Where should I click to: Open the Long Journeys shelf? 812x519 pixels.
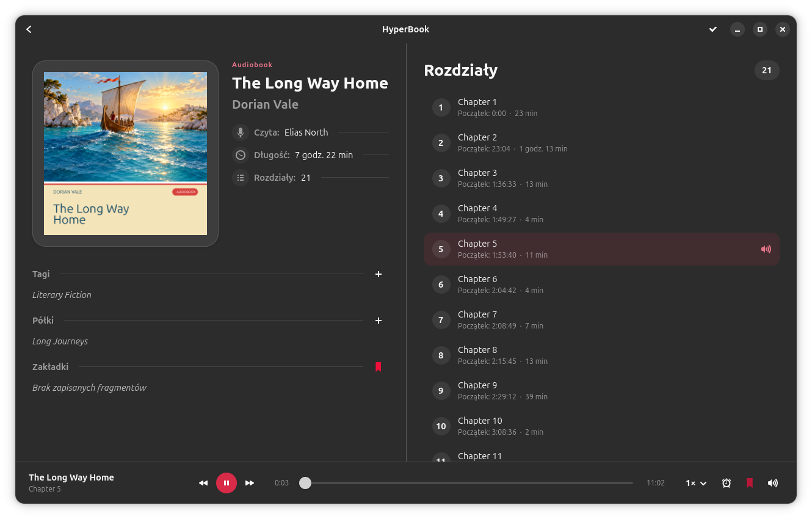coord(60,341)
